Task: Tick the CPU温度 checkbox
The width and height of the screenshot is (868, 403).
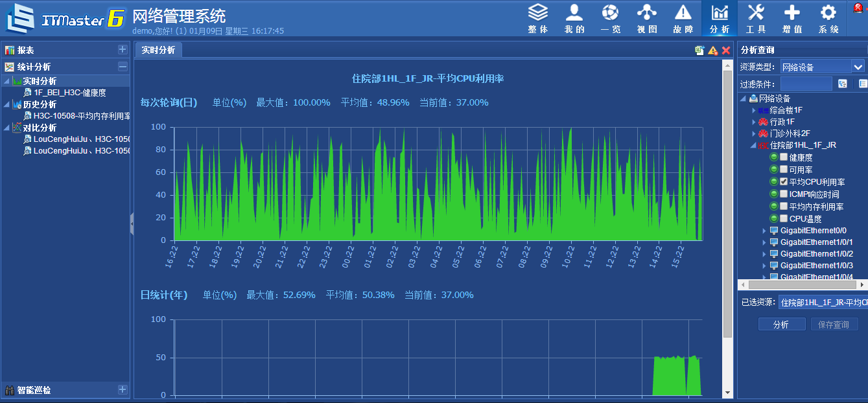Action: [784, 219]
